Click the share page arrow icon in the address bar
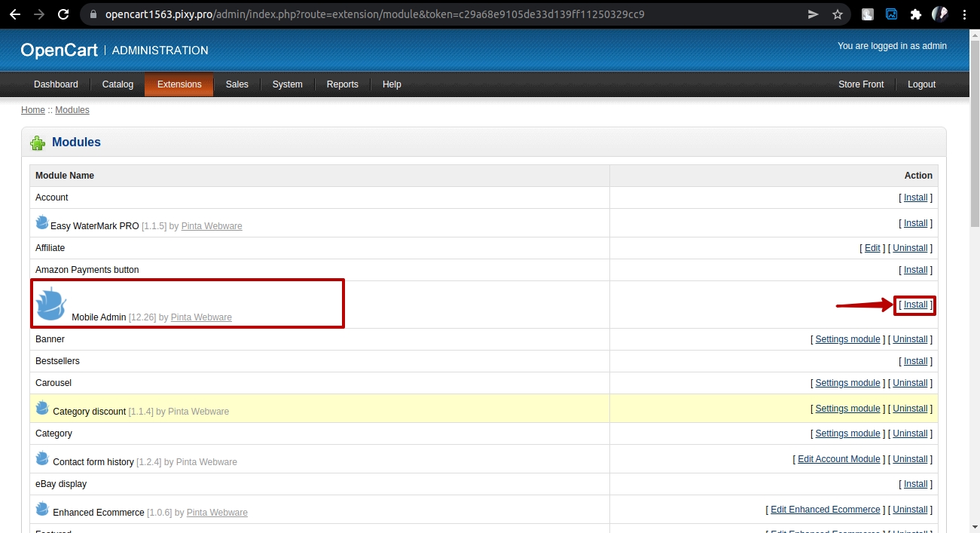This screenshot has height=533, width=980. pos(813,14)
